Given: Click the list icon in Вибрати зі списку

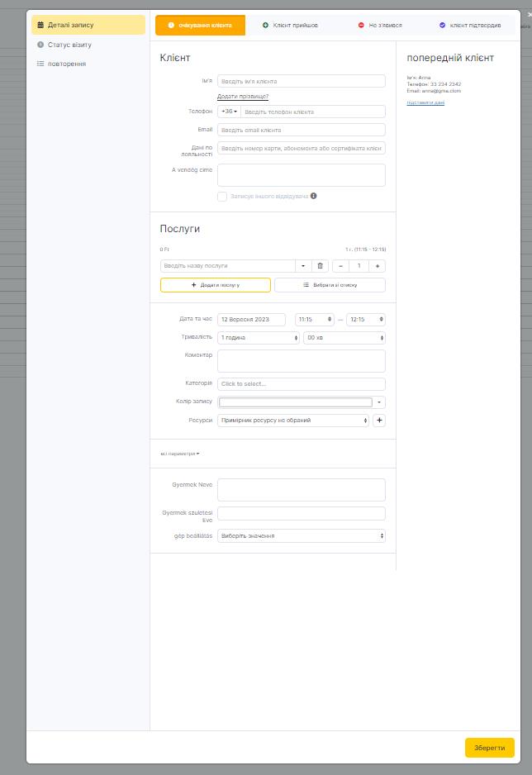Looking at the screenshot, I should [x=306, y=285].
